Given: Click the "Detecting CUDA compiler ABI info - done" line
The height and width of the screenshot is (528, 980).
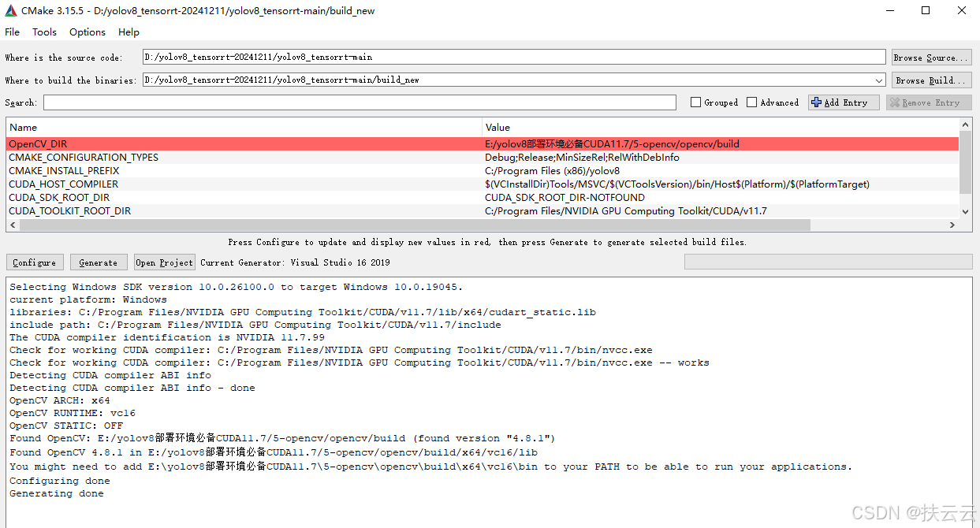Looking at the screenshot, I should pos(132,388).
